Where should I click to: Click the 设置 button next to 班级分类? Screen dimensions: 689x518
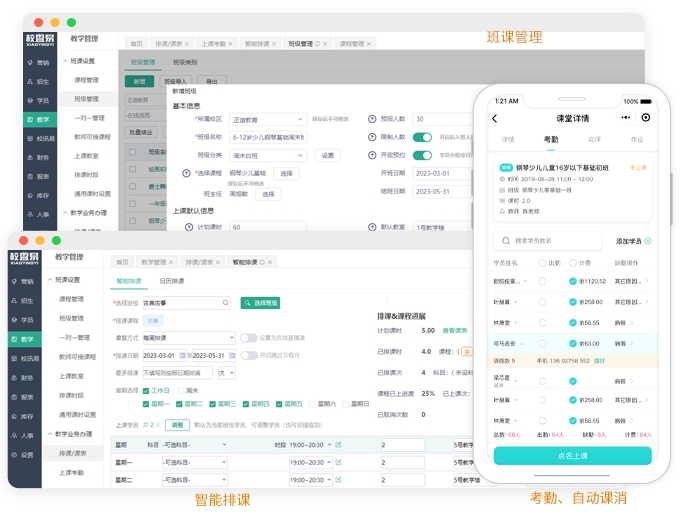click(x=328, y=156)
